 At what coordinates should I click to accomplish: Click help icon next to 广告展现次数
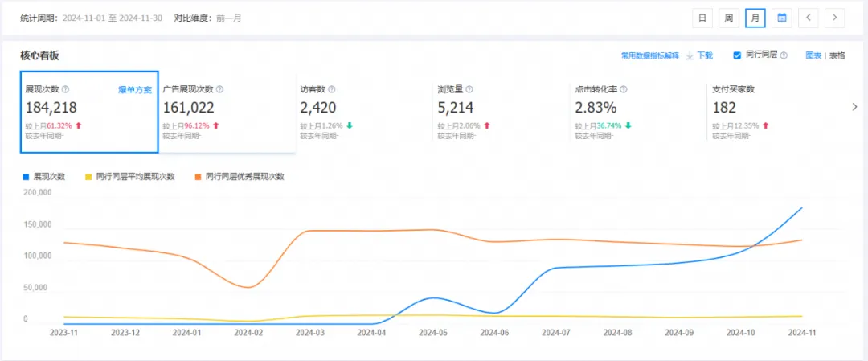[x=220, y=89]
